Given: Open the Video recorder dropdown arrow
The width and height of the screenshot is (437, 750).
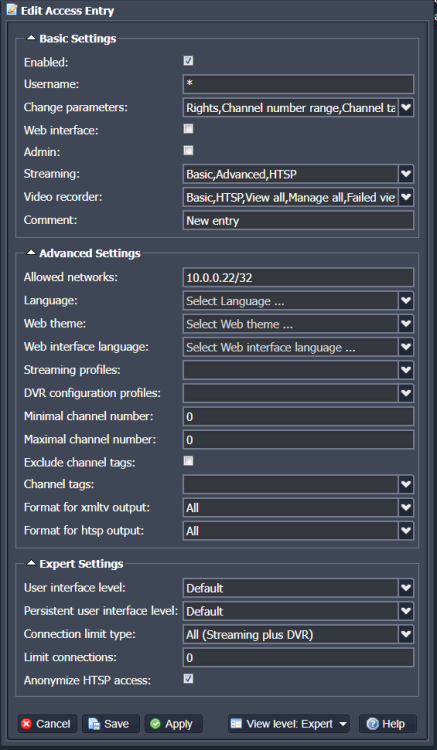Looking at the screenshot, I should tap(406, 197).
